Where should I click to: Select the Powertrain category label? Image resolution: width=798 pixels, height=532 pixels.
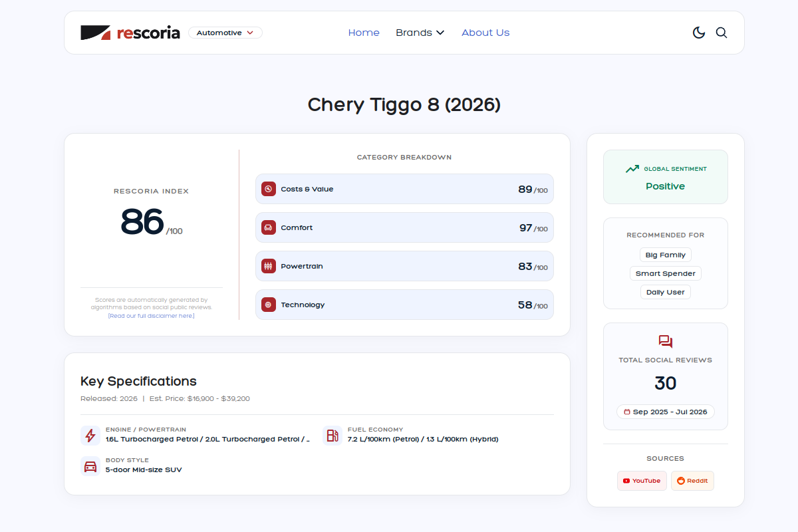(x=302, y=266)
